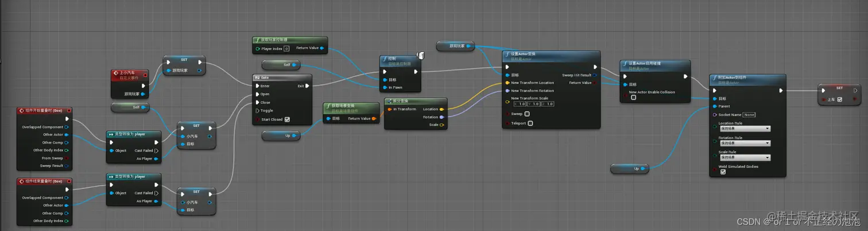Click 游戏玩家 output pin on 上小汽车 event

pyautogui.click(x=144, y=94)
